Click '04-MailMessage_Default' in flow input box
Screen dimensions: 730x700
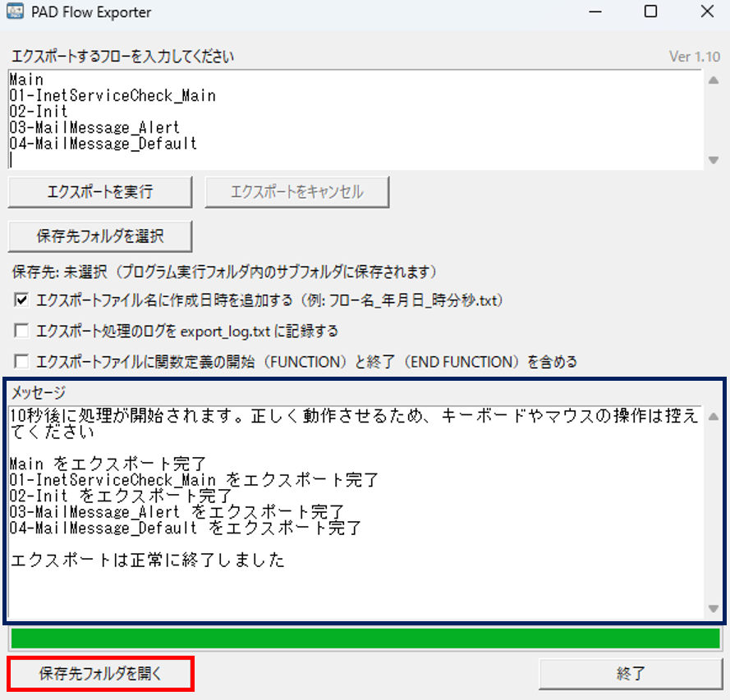103,144
